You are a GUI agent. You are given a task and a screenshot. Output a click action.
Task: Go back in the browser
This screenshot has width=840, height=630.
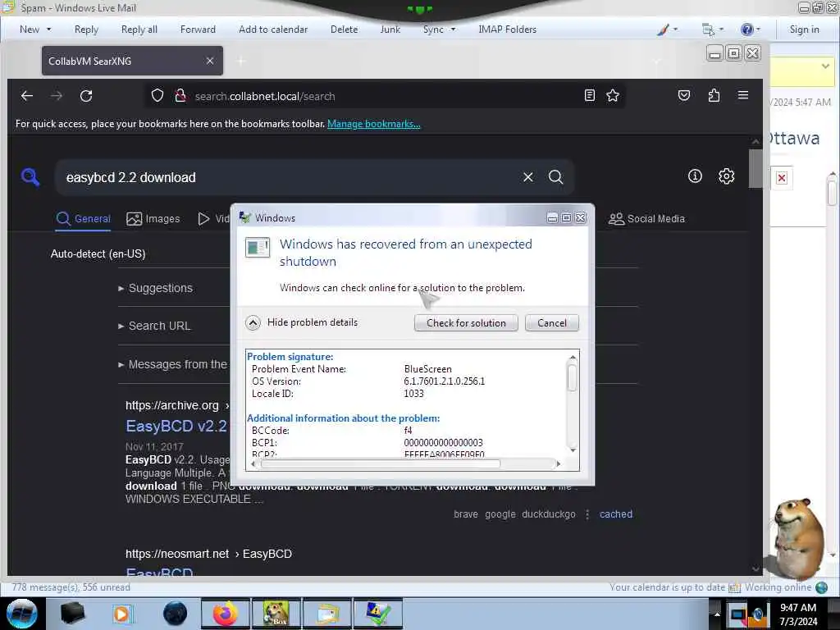[27, 96]
